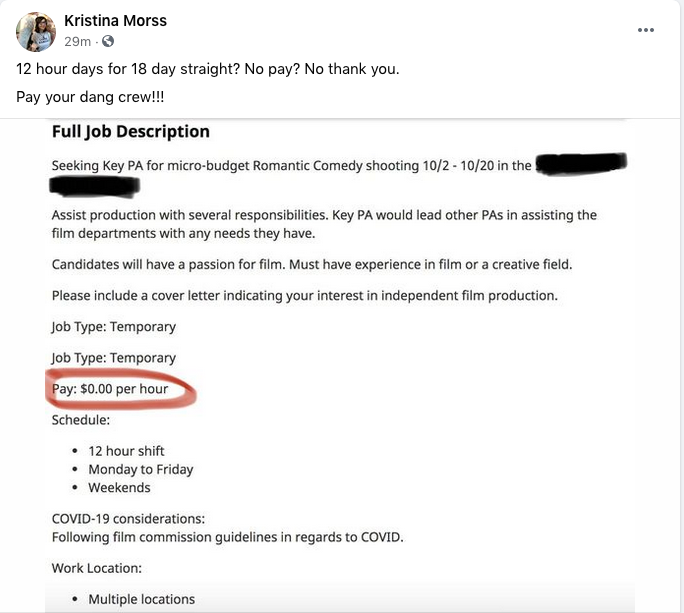Click the "Full Job Description" heading in image
This screenshot has width=684, height=613.
click(130, 132)
